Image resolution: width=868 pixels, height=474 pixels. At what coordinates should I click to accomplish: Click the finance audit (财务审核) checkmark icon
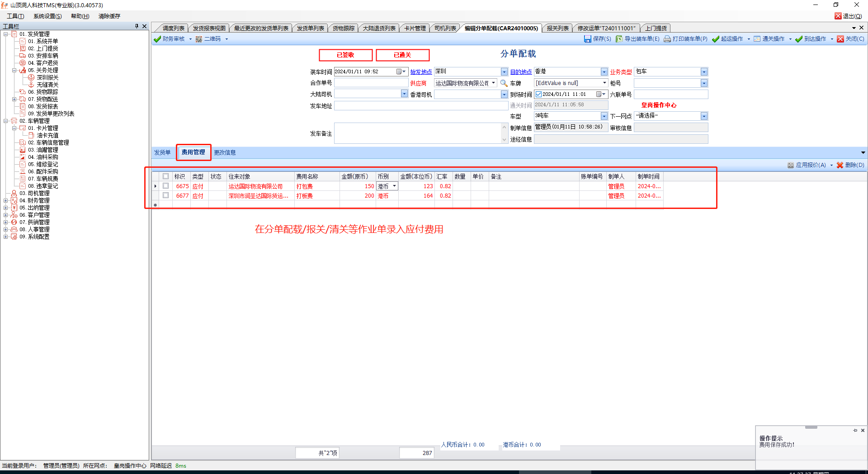pyautogui.click(x=157, y=39)
